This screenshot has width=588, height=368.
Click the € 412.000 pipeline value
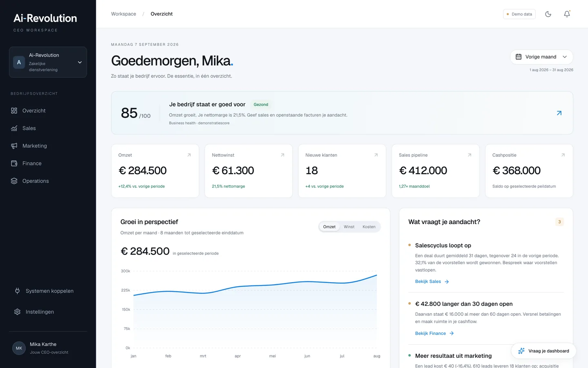pyautogui.click(x=423, y=171)
